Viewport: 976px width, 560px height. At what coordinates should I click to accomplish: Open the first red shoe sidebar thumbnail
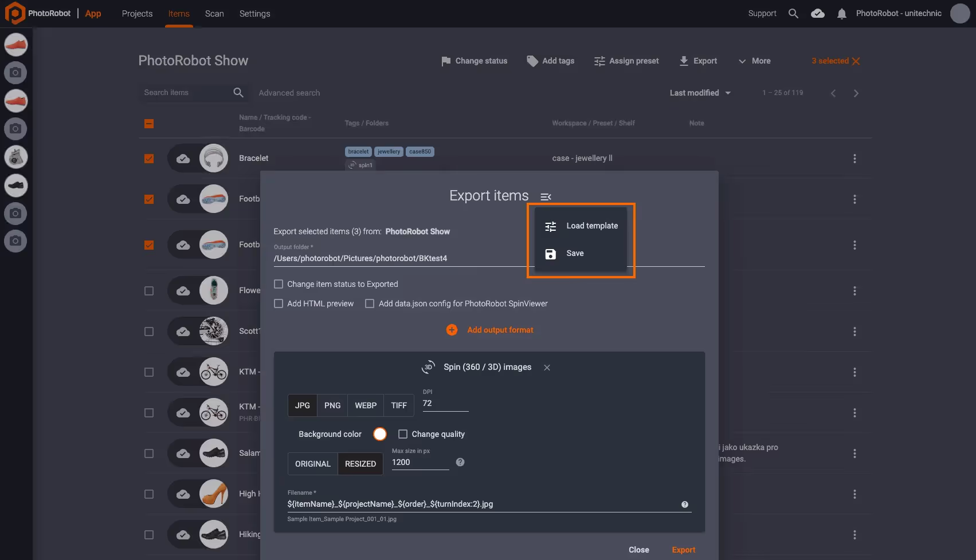point(16,45)
